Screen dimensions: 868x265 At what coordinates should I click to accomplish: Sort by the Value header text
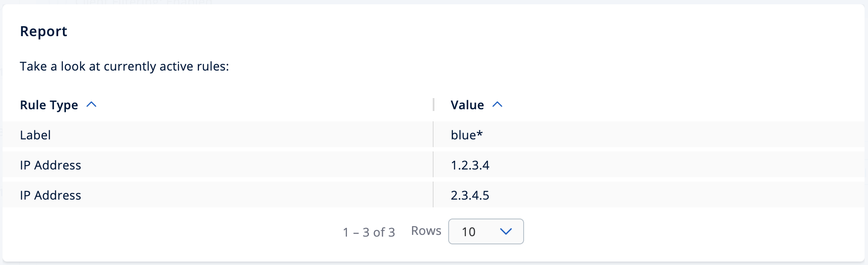coord(467,105)
